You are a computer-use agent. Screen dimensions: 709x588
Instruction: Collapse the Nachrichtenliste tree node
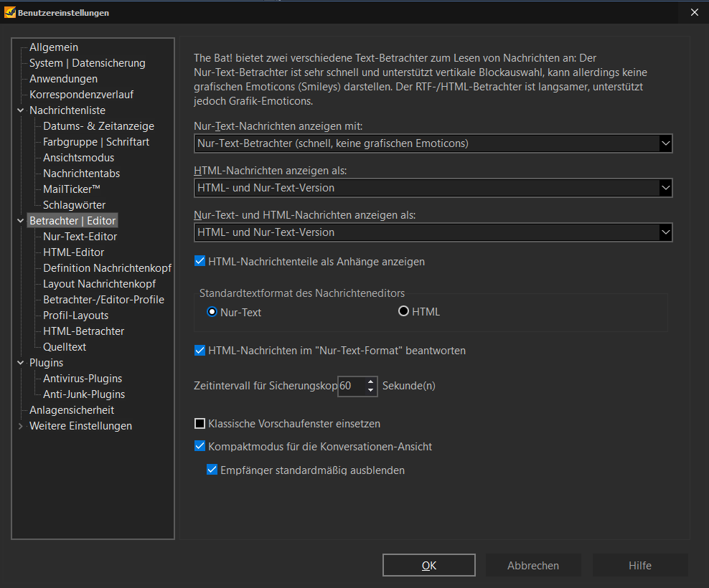20,110
